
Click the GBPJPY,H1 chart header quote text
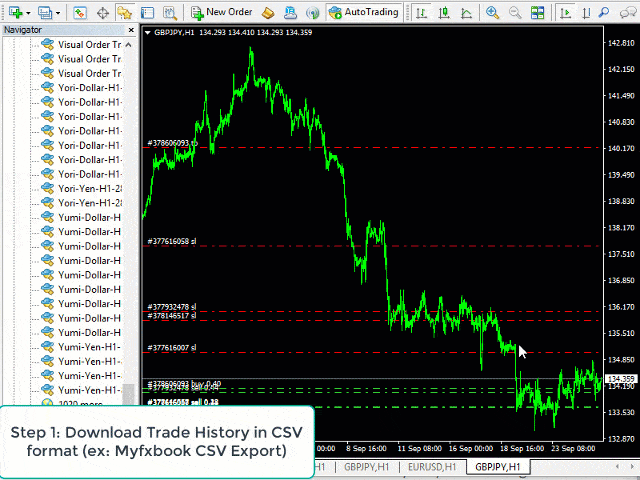pyautogui.click(x=233, y=33)
